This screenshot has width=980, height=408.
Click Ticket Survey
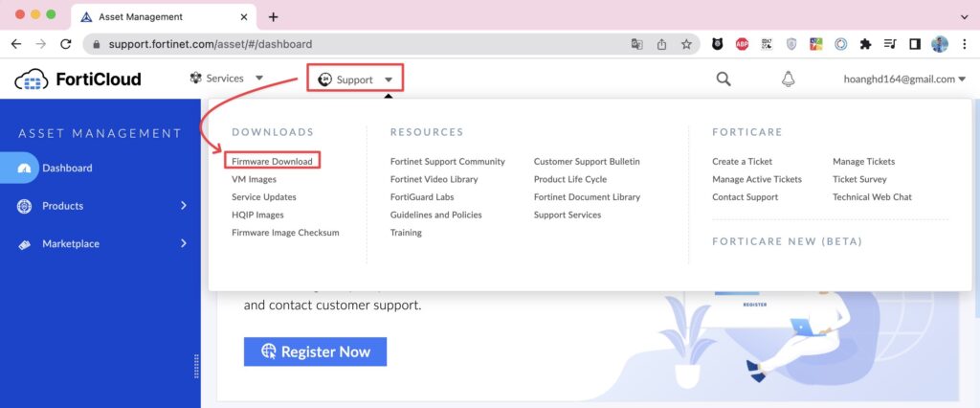pos(859,179)
